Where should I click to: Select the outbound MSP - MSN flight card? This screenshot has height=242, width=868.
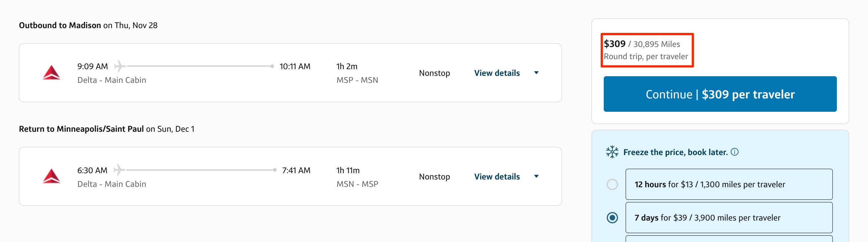click(x=290, y=72)
